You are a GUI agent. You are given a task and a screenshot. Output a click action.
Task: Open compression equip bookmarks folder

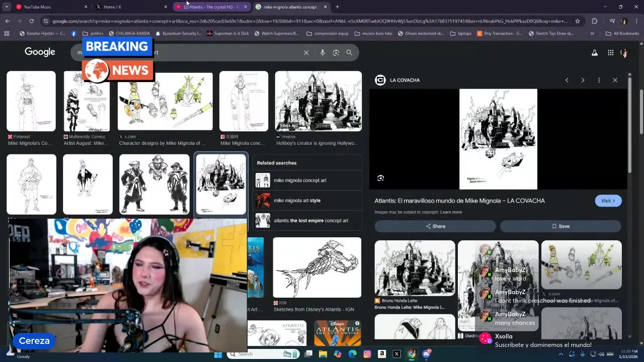pyautogui.click(x=327, y=34)
